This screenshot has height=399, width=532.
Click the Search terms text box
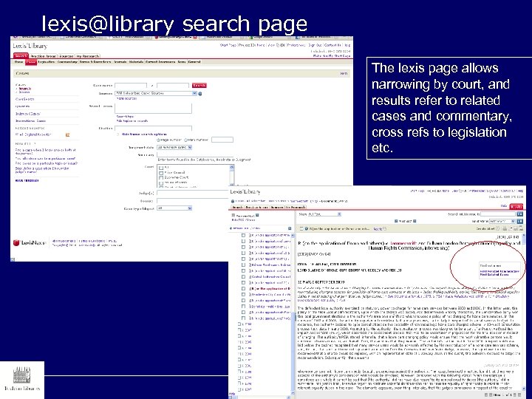point(153,108)
